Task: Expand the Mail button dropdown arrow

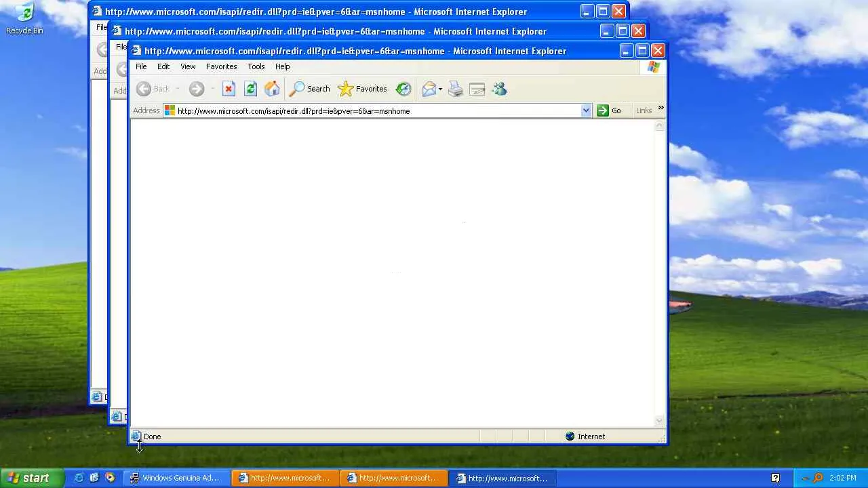Action: click(440, 89)
